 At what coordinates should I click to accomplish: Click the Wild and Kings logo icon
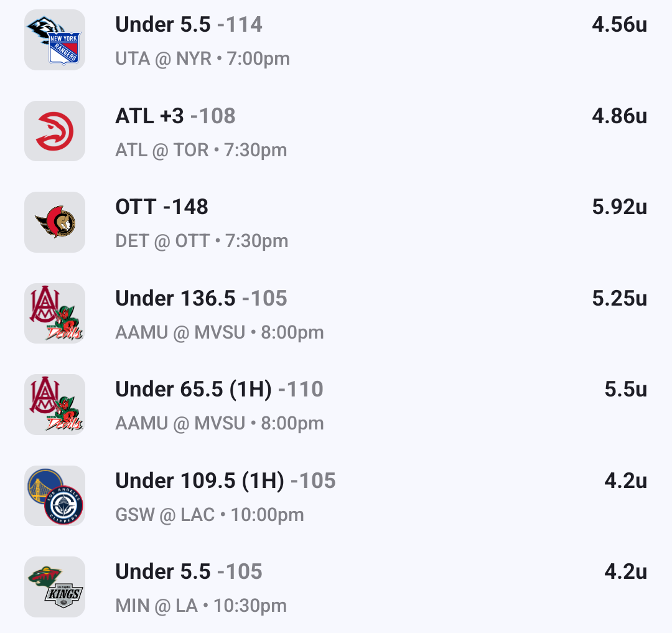55,587
